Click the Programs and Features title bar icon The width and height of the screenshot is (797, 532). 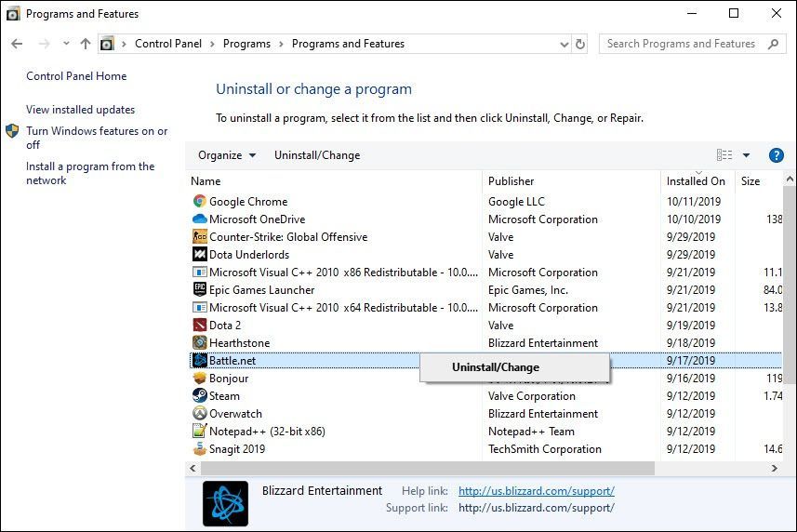(13, 14)
